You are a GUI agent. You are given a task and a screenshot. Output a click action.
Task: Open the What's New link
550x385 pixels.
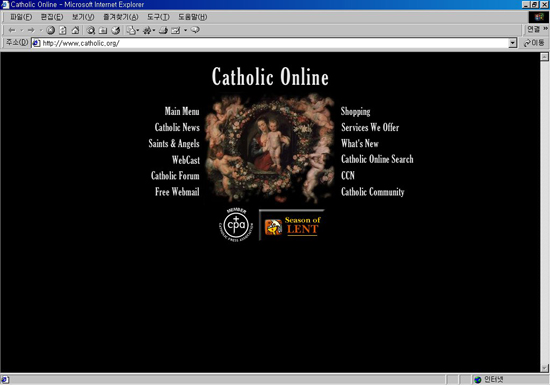pyautogui.click(x=360, y=143)
